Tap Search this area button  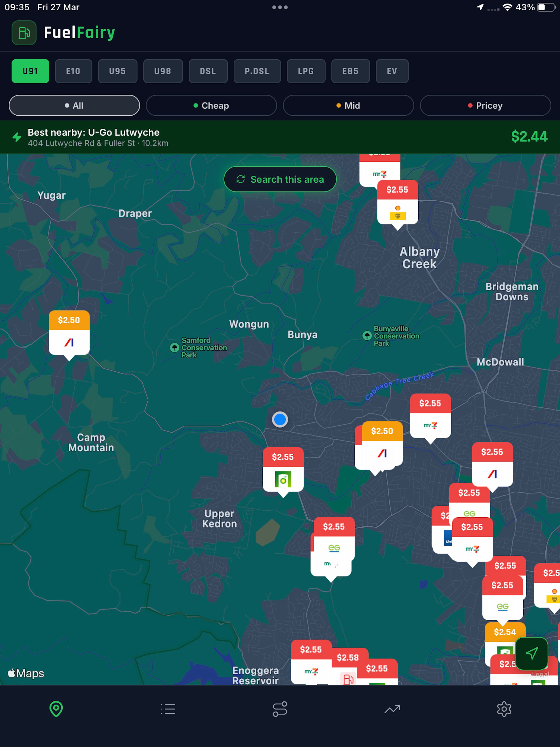[280, 179]
